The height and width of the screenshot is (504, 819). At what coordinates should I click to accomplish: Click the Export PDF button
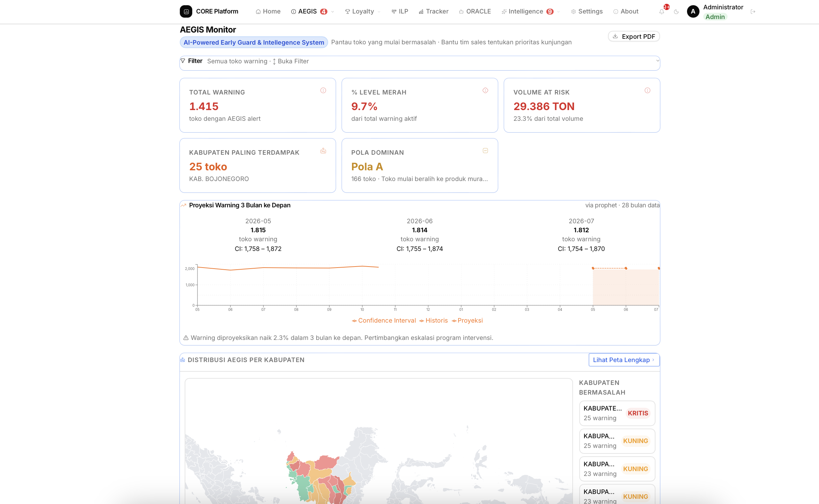pyautogui.click(x=634, y=36)
